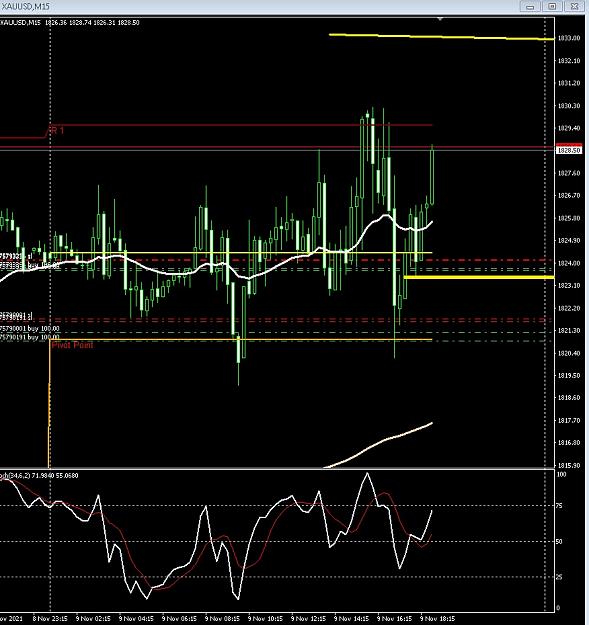Click the '9 Nov 08:15' time axis label
Image resolution: width=589 pixels, height=625 pixels.
click(x=222, y=619)
